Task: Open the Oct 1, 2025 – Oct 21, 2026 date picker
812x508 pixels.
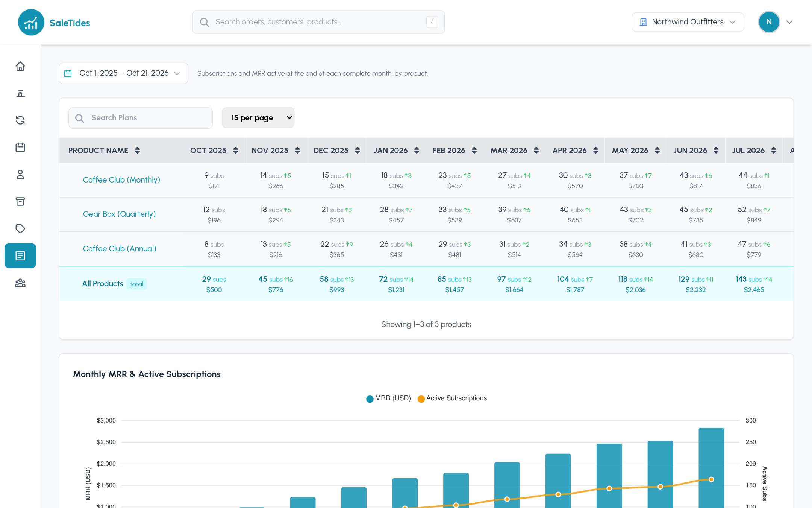Action: 123,73
